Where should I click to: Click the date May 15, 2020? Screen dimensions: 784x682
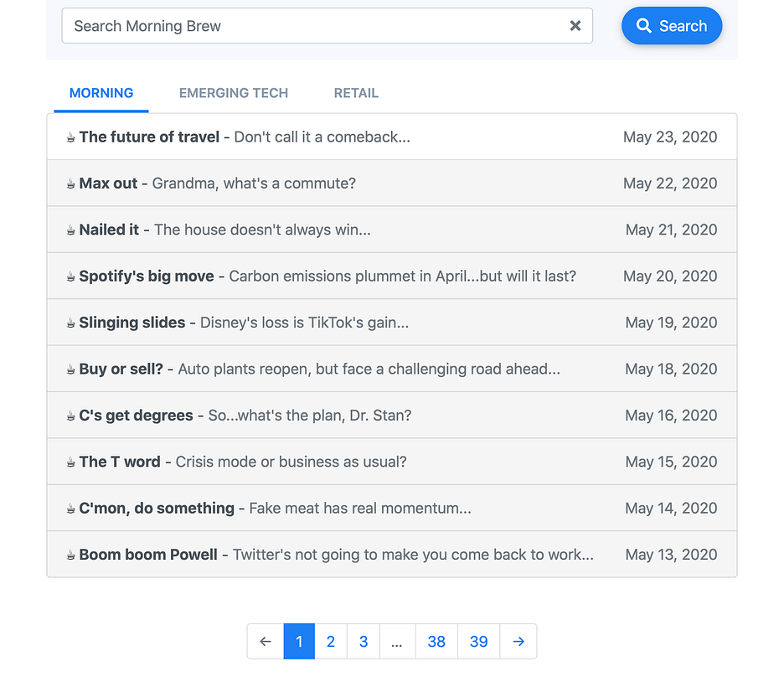tap(671, 462)
